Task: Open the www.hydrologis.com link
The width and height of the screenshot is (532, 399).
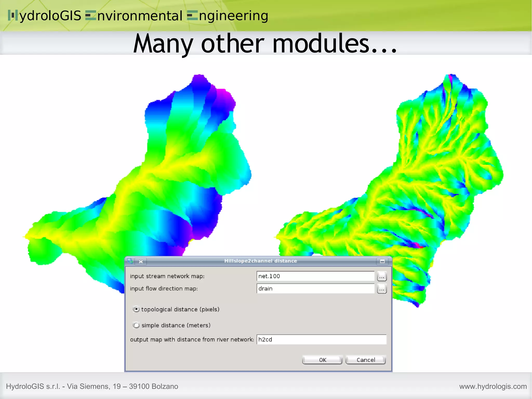Action: coord(493,386)
